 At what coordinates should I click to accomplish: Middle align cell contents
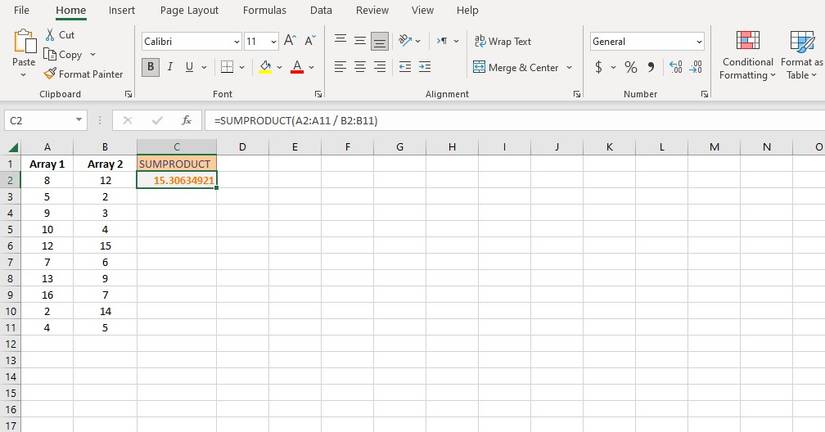point(360,41)
